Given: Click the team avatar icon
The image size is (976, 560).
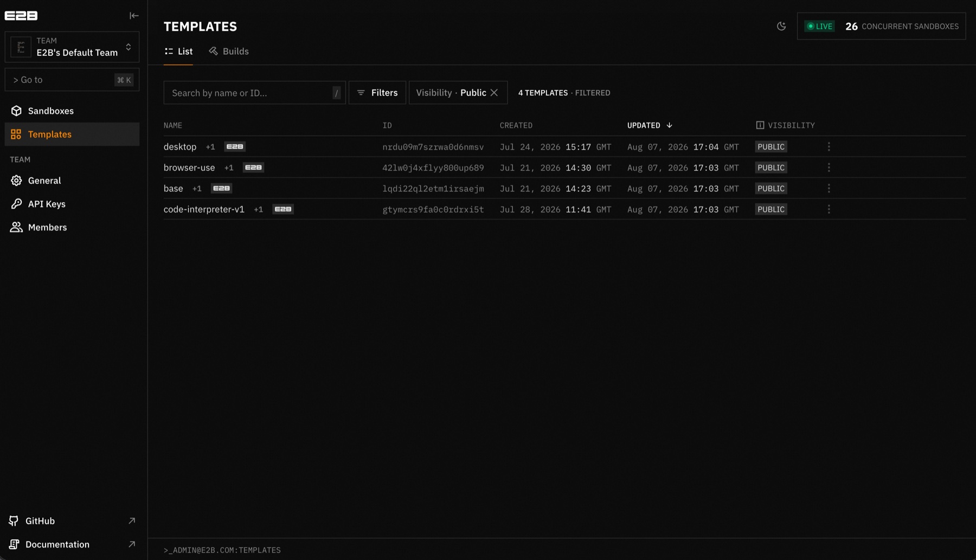Looking at the screenshot, I should pos(21,47).
